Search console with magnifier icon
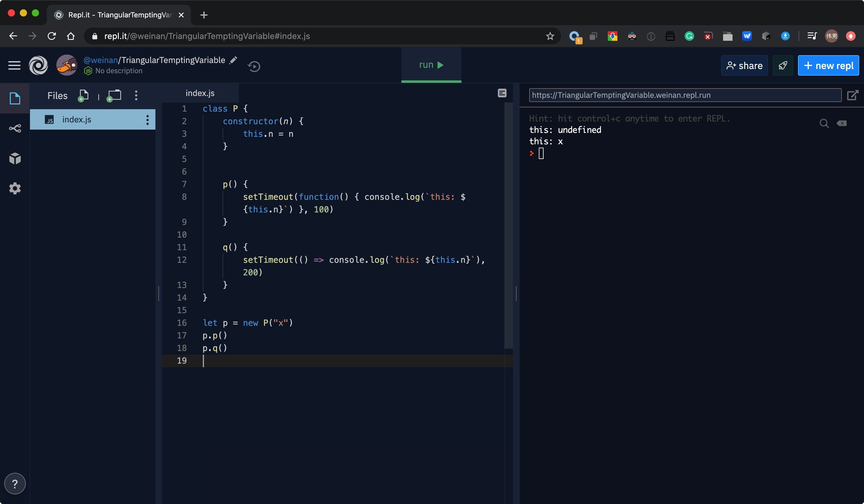 pyautogui.click(x=824, y=123)
